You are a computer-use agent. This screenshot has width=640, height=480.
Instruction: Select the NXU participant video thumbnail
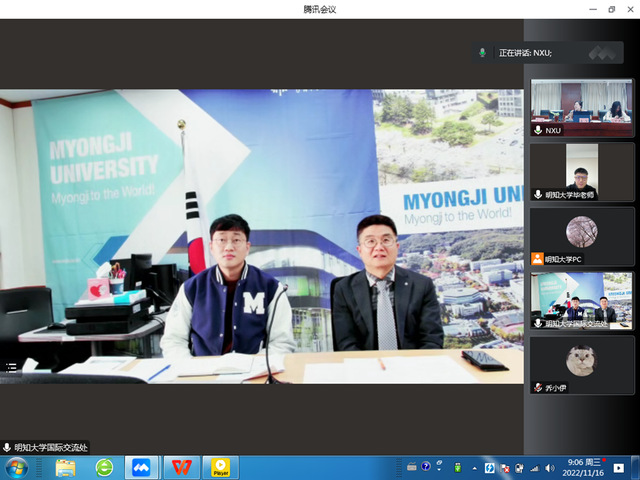point(582,108)
